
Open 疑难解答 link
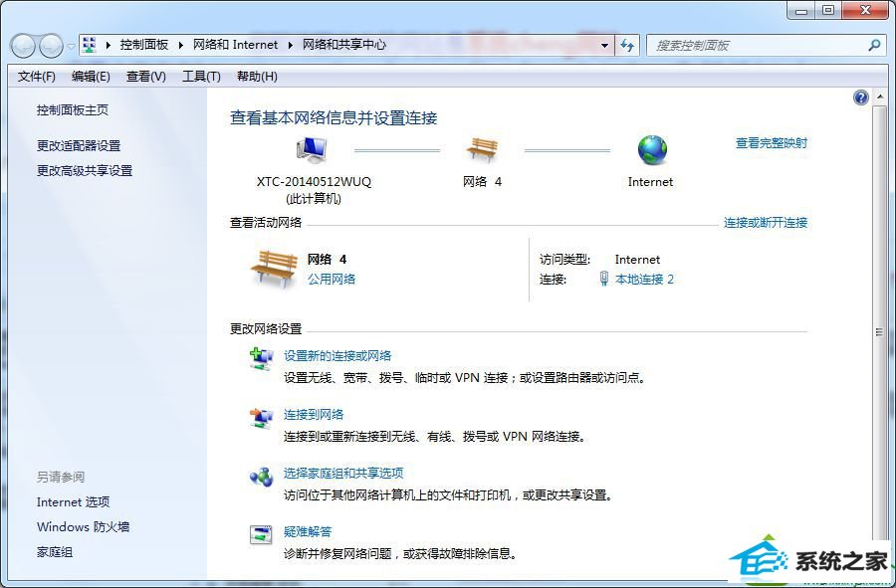[308, 532]
